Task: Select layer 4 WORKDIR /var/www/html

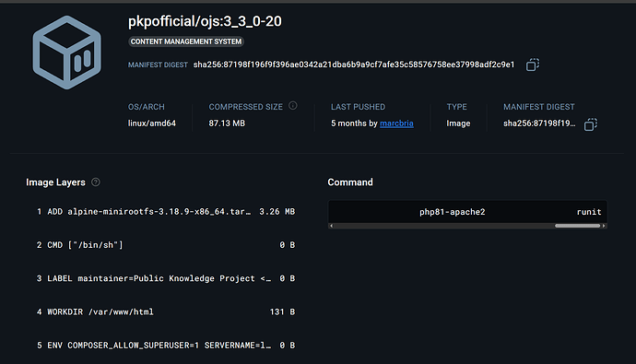Action: point(166,311)
